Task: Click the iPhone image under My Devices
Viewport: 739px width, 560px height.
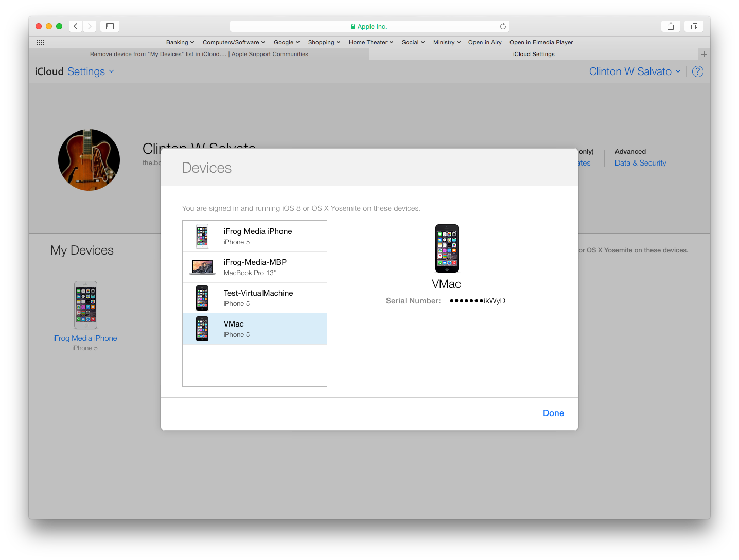Action: point(85,305)
